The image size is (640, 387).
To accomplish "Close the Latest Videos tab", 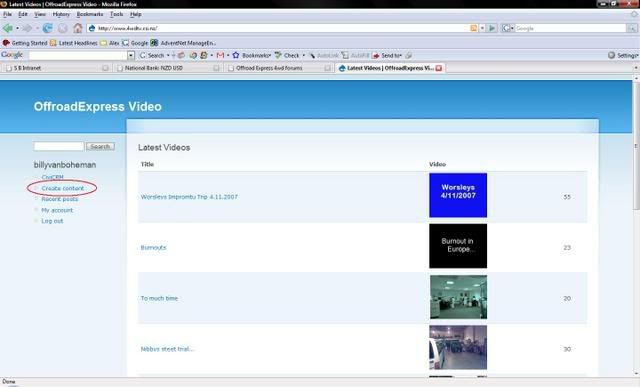I will pos(439,68).
